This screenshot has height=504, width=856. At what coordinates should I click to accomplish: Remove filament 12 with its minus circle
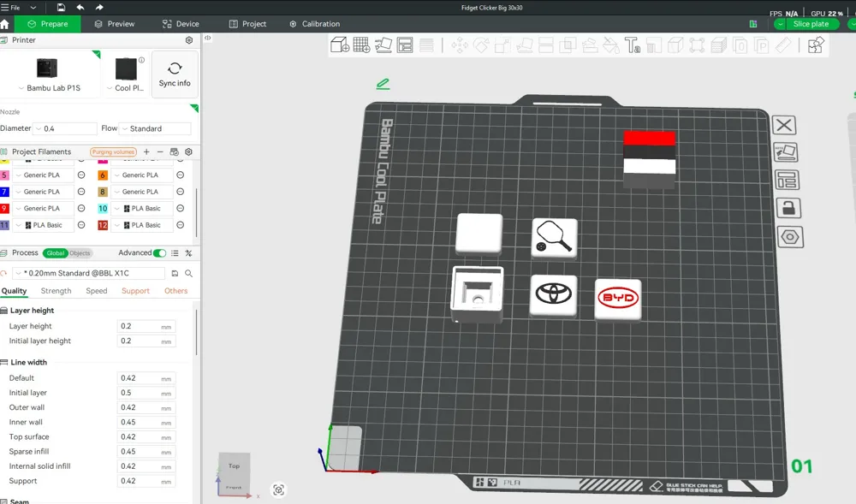click(180, 225)
